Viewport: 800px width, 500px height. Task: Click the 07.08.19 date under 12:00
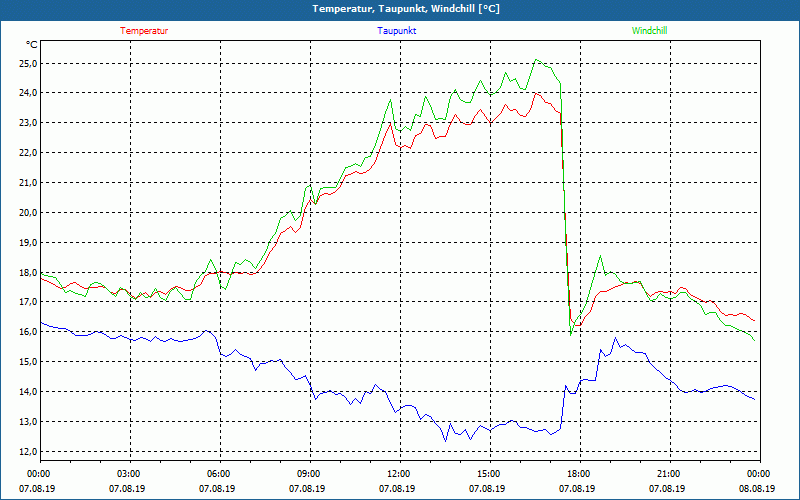tap(397, 489)
